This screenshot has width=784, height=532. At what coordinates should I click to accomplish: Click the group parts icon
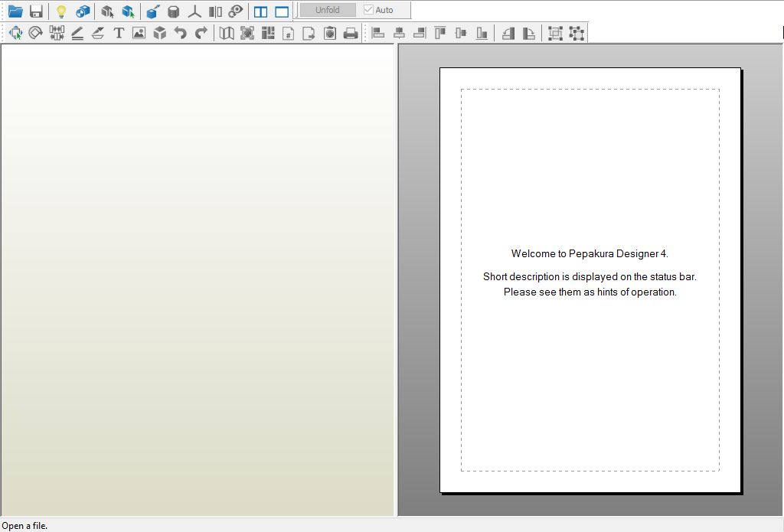(555, 33)
